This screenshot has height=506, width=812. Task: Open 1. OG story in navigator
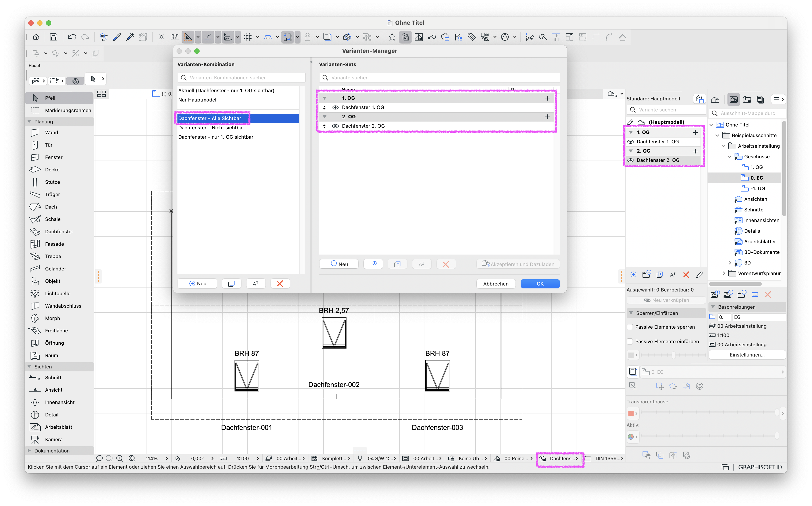(x=756, y=167)
